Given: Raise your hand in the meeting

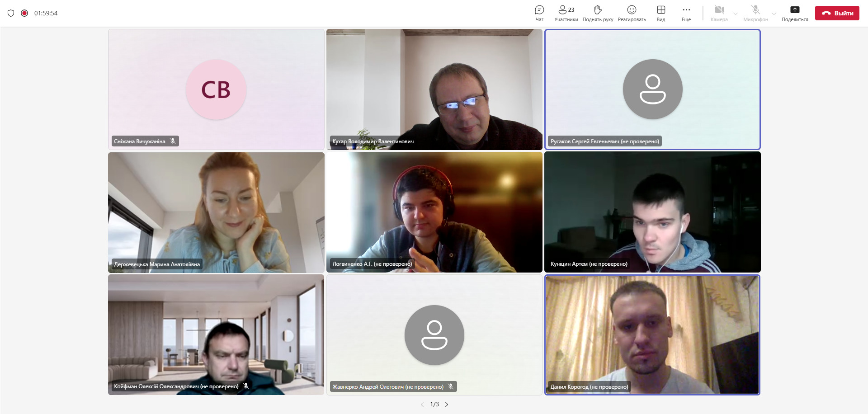Looking at the screenshot, I should pos(598,13).
